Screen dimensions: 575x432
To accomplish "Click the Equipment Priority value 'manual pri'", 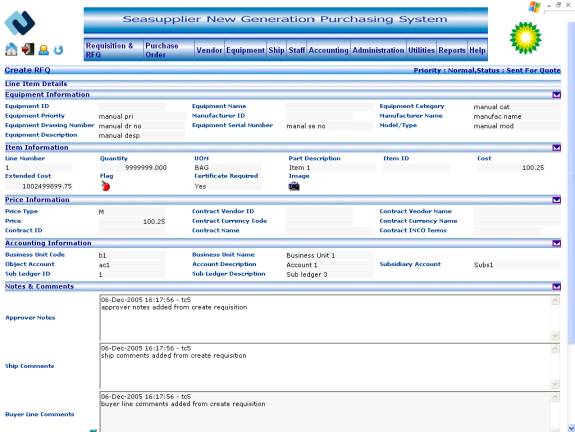I will click(x=116, y=117).
